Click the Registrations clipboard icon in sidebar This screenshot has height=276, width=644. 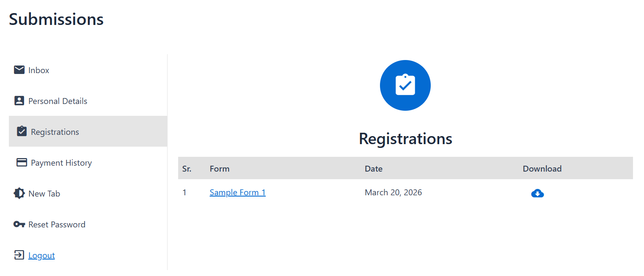(22, 131)
